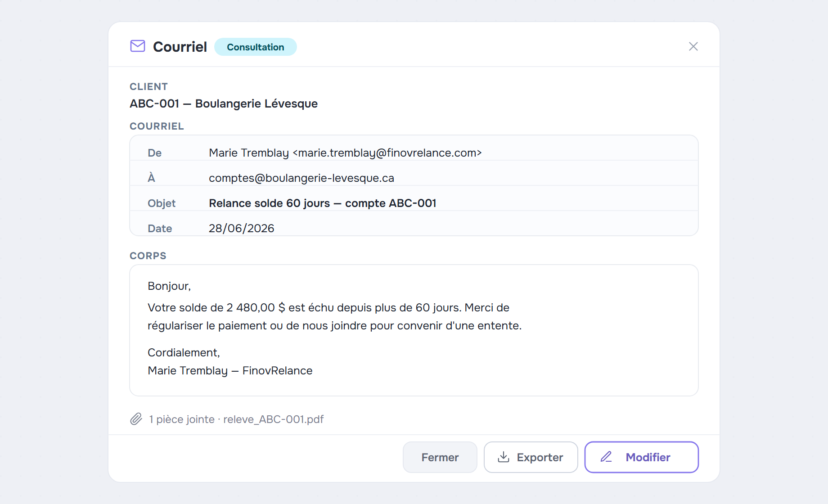This screenshot has height=504, width=828.
Task: Click the Consultation status badge
Action: (256, 47)
